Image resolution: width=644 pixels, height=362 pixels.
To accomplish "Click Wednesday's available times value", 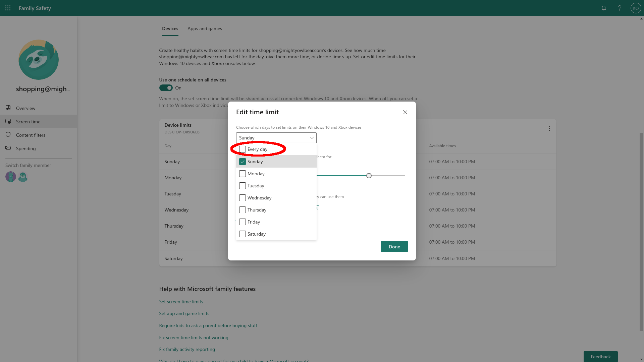I will [452, 210].
